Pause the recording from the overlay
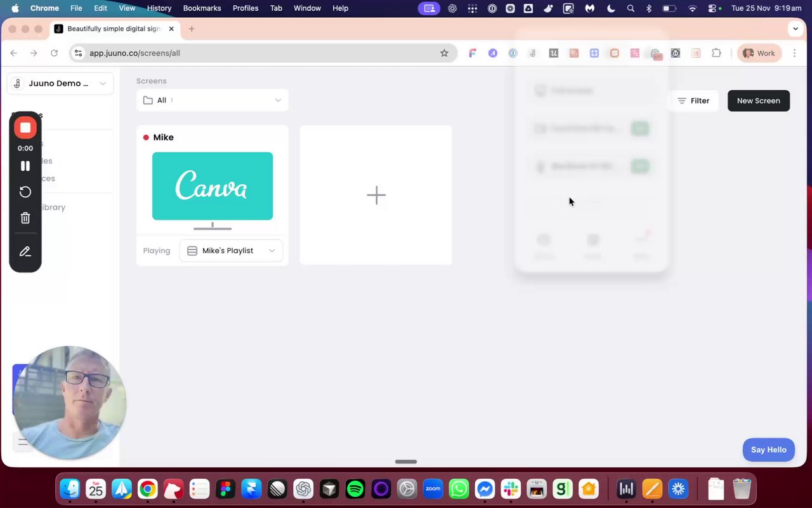Viewport: 812px width, 508px height. coord(25,166)
